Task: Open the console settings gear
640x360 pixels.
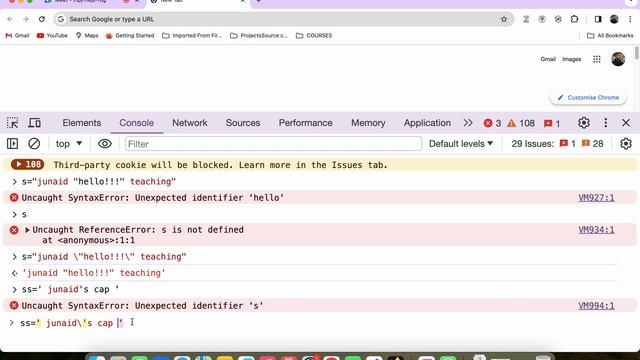Action: pyautogui.click(x=626, y=144)
